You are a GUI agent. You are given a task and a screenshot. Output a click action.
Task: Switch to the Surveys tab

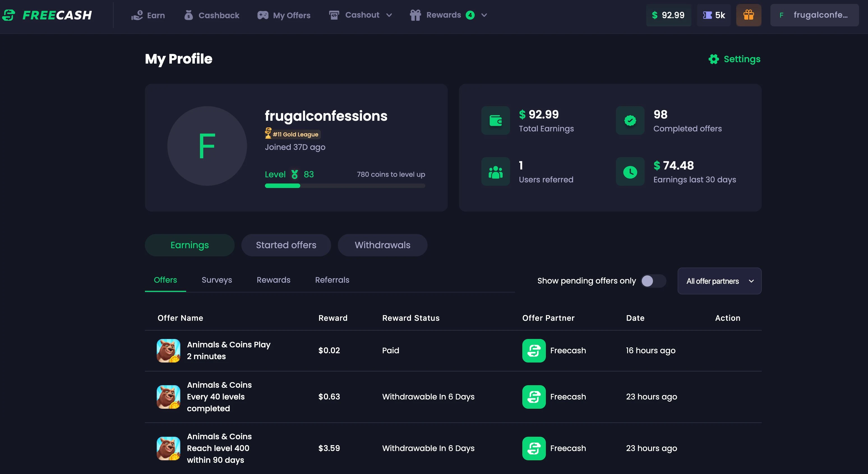click(217, 280)
